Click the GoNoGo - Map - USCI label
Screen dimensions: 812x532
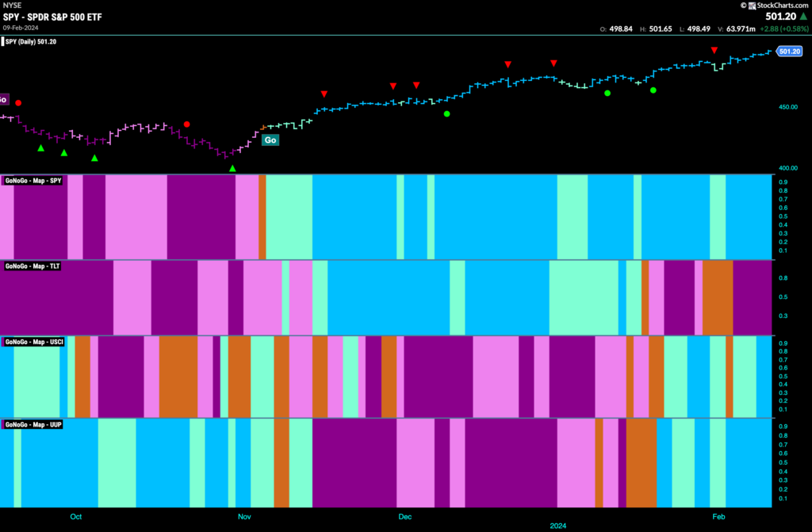click(33, 342)
